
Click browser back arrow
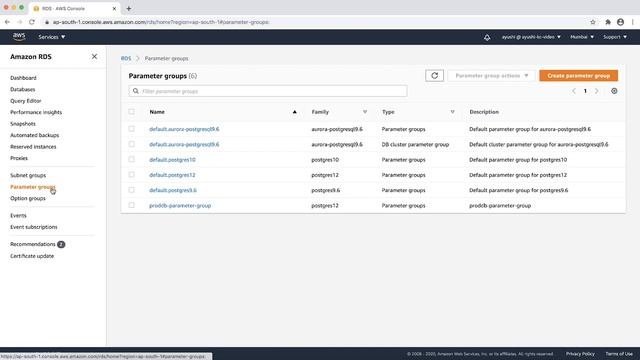pyautogui.click(x=7, y=22)
